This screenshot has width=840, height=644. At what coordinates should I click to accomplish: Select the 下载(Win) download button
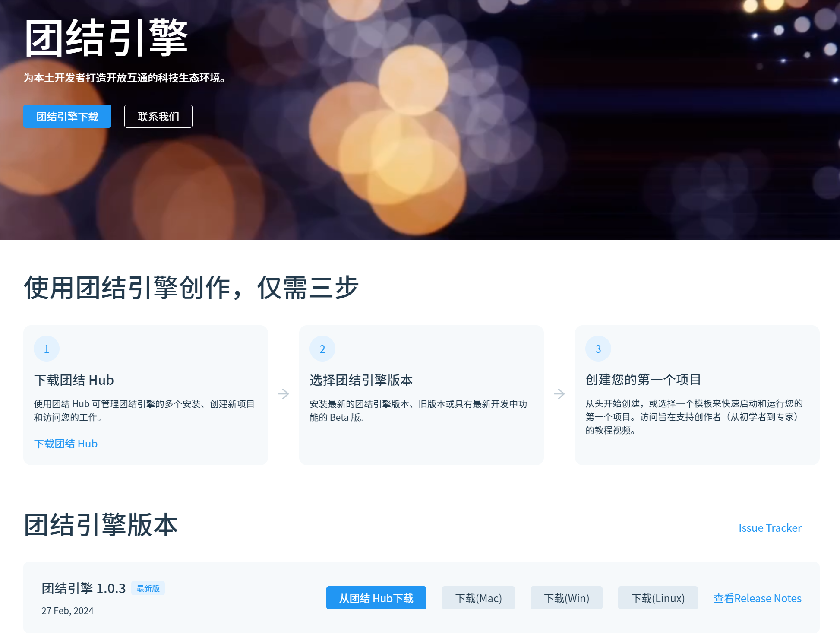566,598
